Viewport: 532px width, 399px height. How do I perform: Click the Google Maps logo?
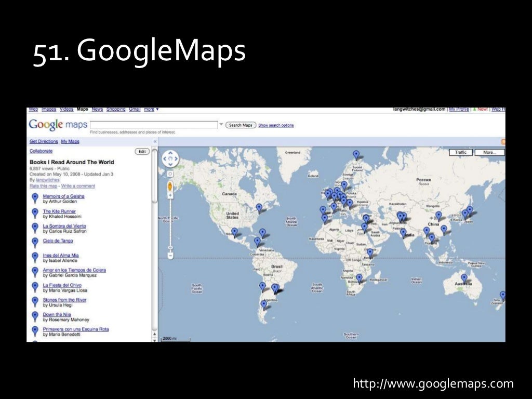(x=58, y=125)
